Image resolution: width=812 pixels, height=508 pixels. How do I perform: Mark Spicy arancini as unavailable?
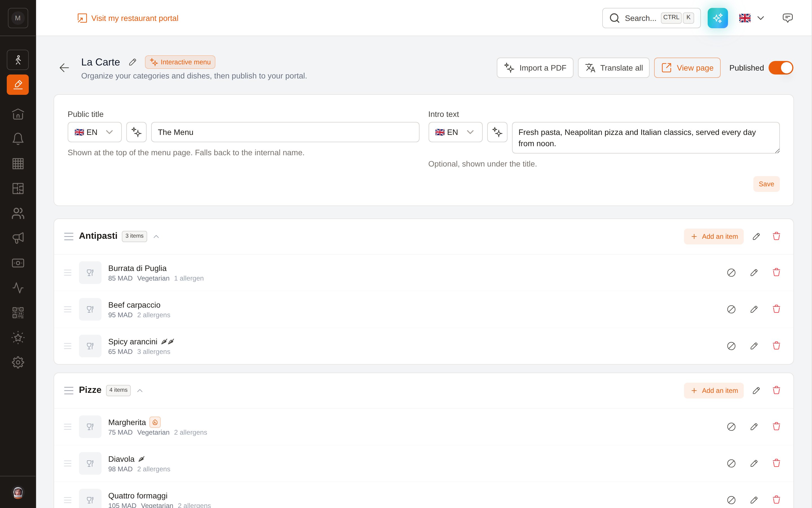[731, 346]
